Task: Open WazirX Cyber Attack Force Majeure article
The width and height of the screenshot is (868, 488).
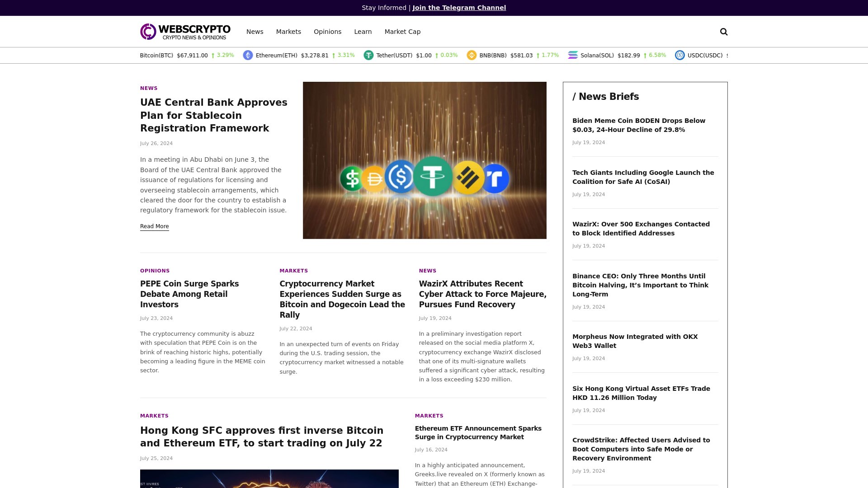Action: [483, 294]
